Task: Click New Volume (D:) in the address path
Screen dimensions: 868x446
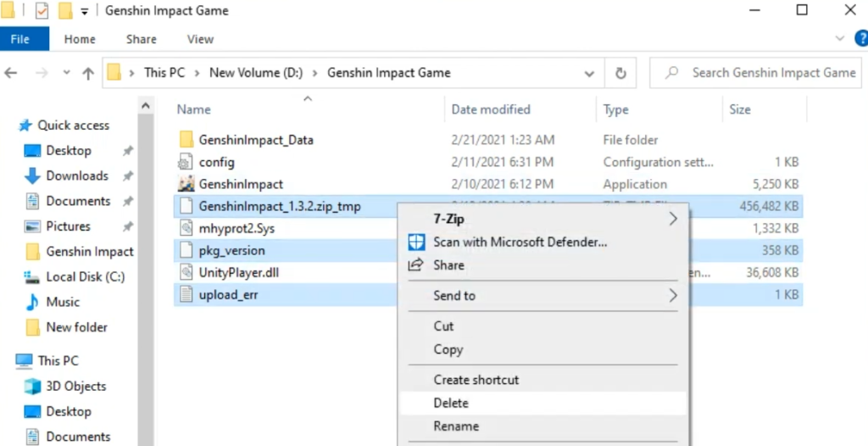Action: (256, 73)
